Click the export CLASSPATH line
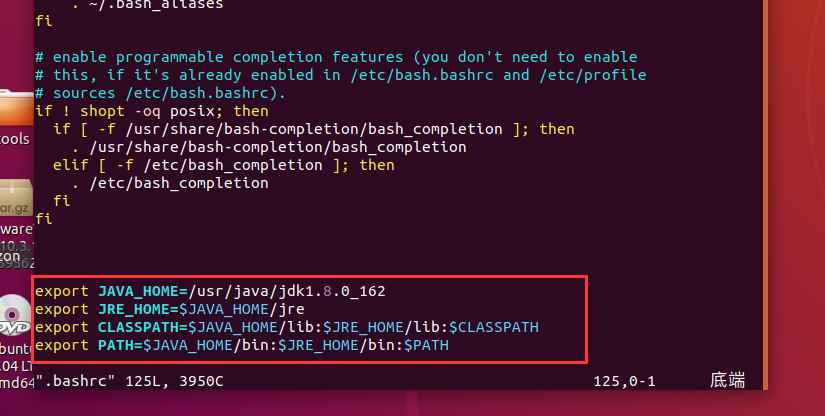 pos(287,327)
